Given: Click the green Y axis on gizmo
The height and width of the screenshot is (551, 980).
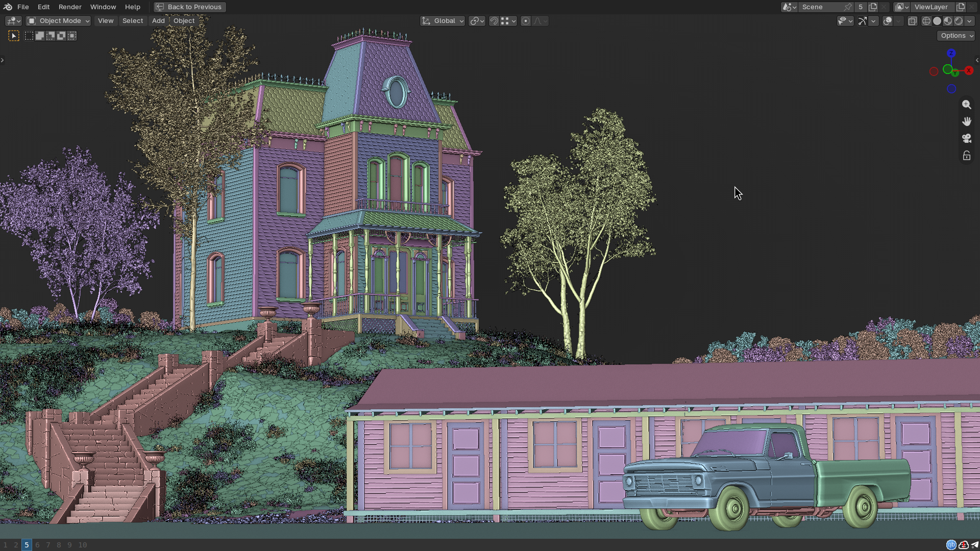Looking at the screenshot, I should pyautogui.click(x=955, y=73).
